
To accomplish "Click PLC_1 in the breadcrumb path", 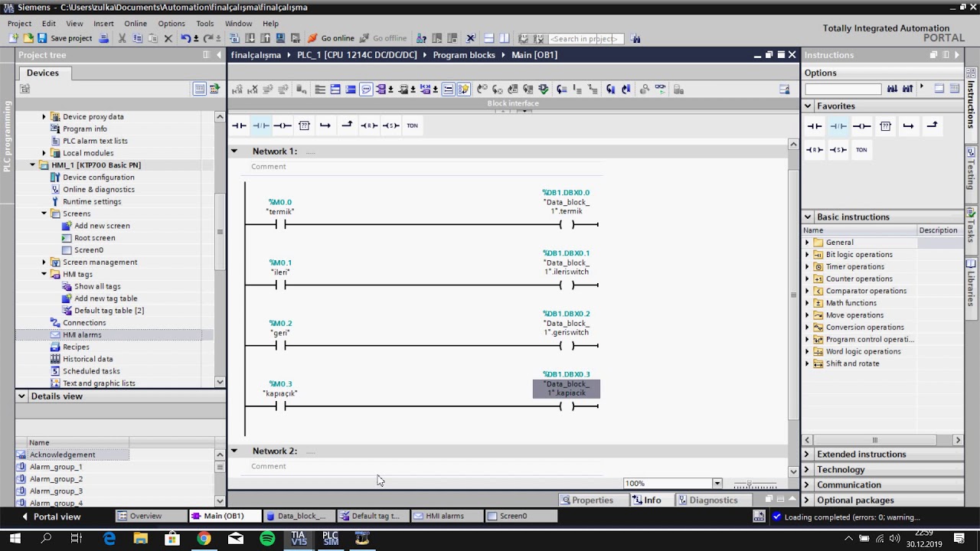I will (357, 55).
